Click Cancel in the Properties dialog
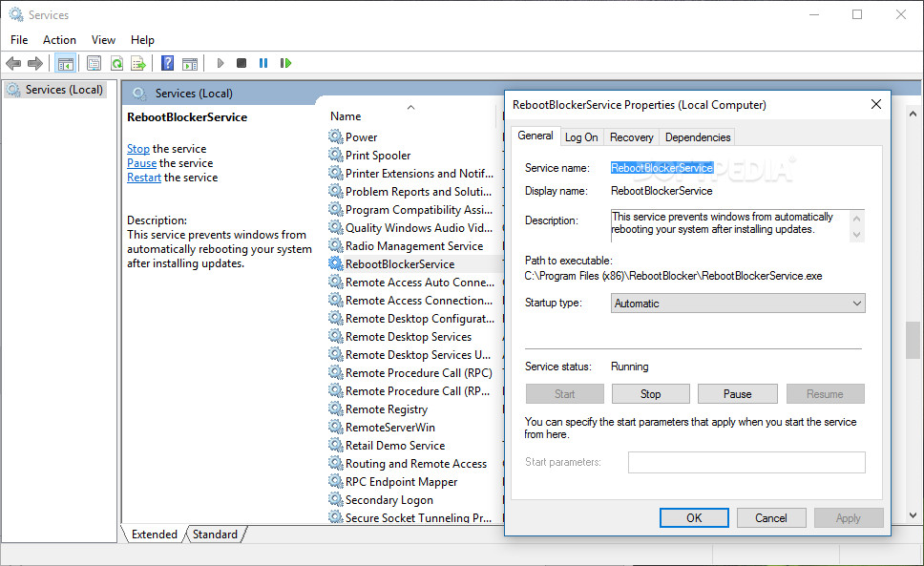The image size is (924, 566). [x=770, y=517]
